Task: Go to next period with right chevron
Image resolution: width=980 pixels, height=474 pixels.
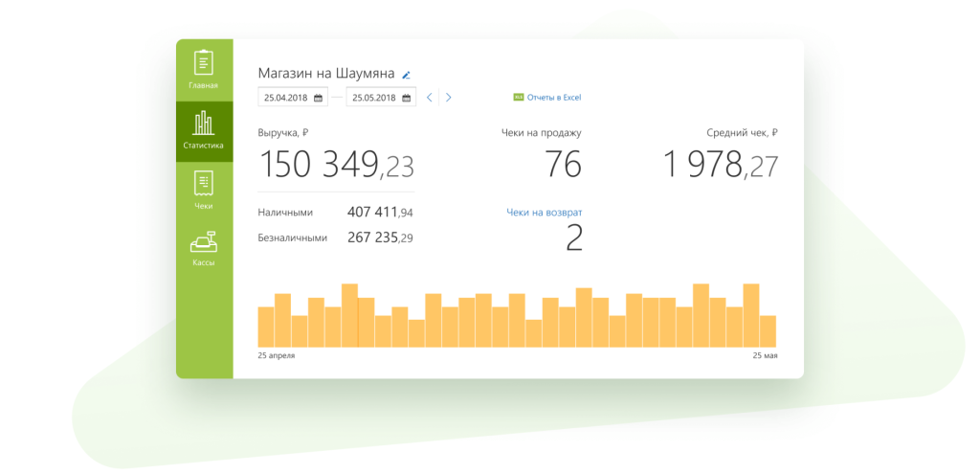Action: tap(449, 98)
